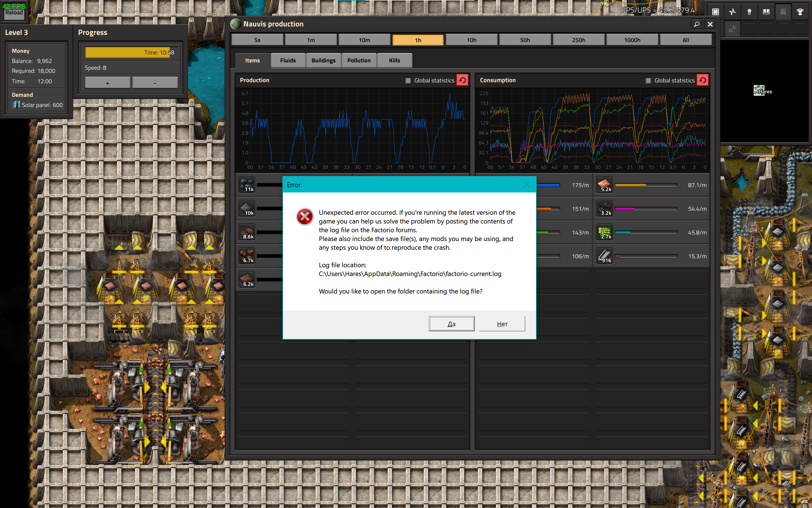Click the minimap panel
The width and height of the screenshot is (812, 508).
coord(765,91)
